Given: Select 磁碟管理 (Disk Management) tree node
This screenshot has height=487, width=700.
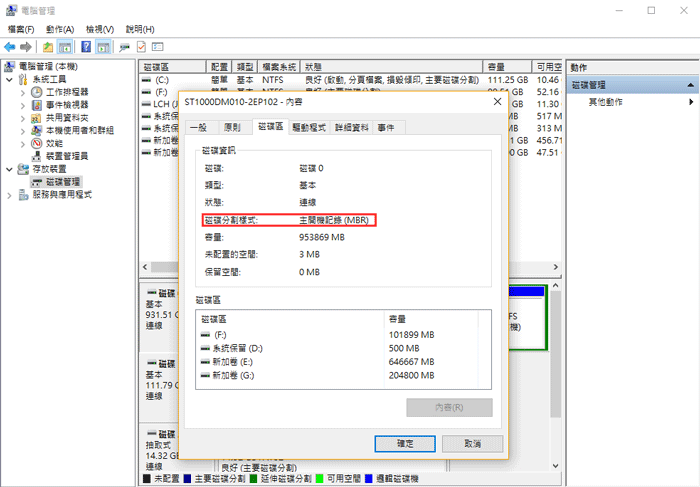Looking at the screenshot, I should pyautogui.click(x=63, y=182).
